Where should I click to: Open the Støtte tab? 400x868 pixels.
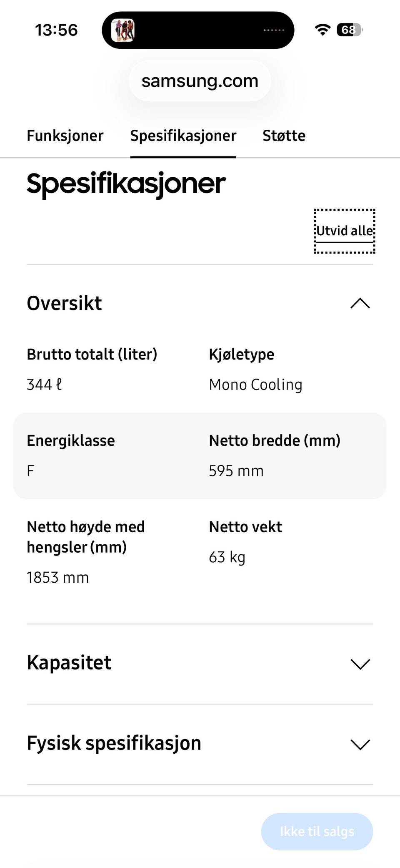click(284, 136)
